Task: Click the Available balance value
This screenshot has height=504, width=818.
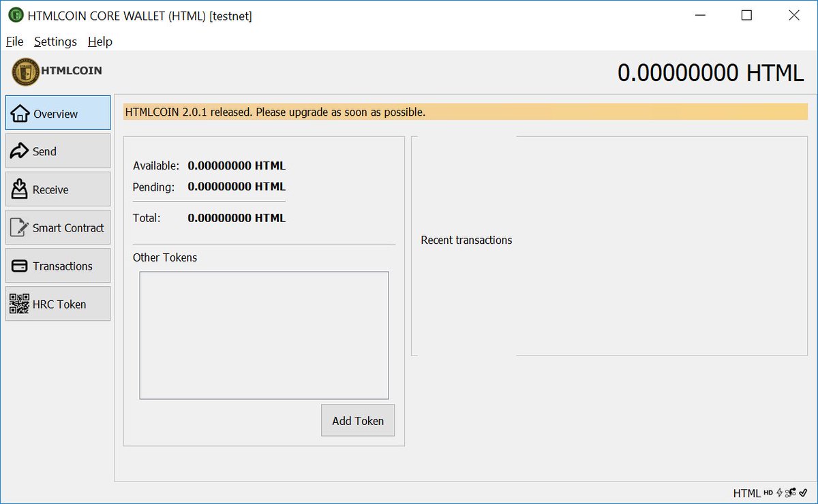Action: coord(237,166)
